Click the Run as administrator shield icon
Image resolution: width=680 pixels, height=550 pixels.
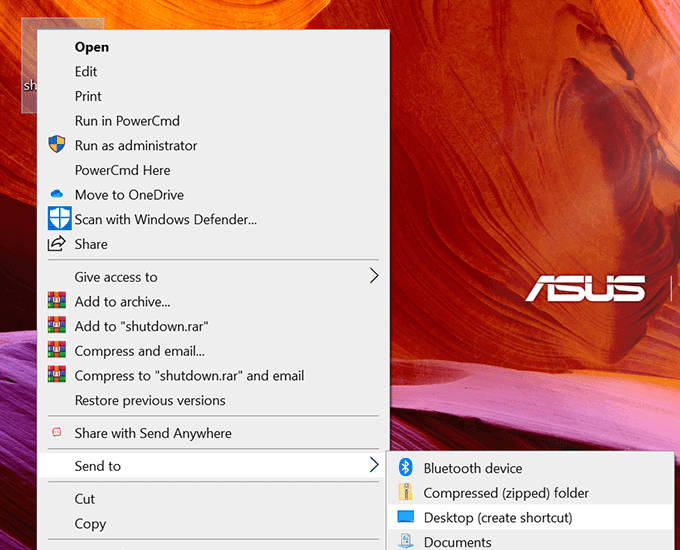(57, 144)
